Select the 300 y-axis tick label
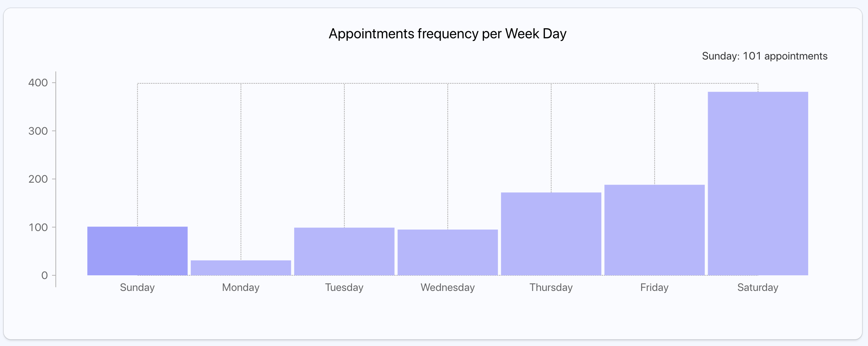The image size is (868, 346). pyautogui.click(x=38, y=131)
